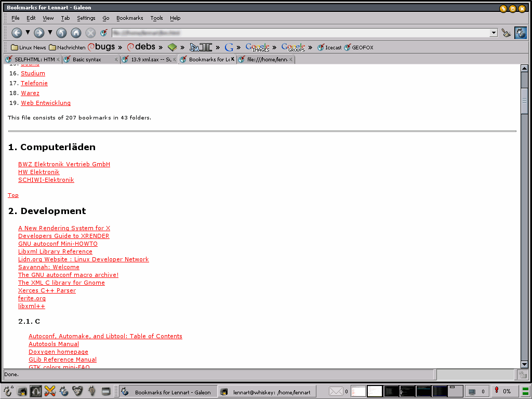Image resolution: width=532 pixels, height=399 pixels.
Task: Switch to the Basic syntax tab
Action: click(91, 59)
